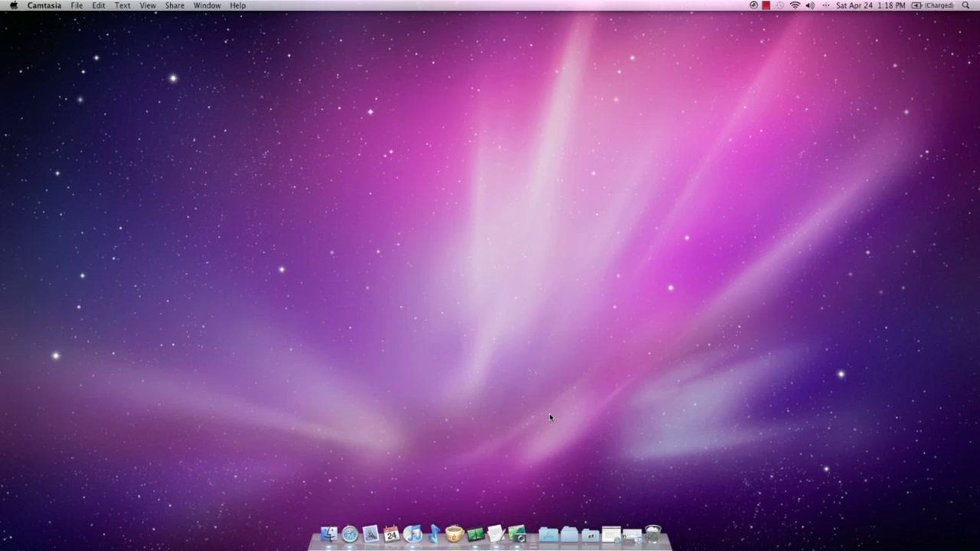Open the volume control in menu bar
Viewport: 980px width, 551px height.
[x=810, y=5]
